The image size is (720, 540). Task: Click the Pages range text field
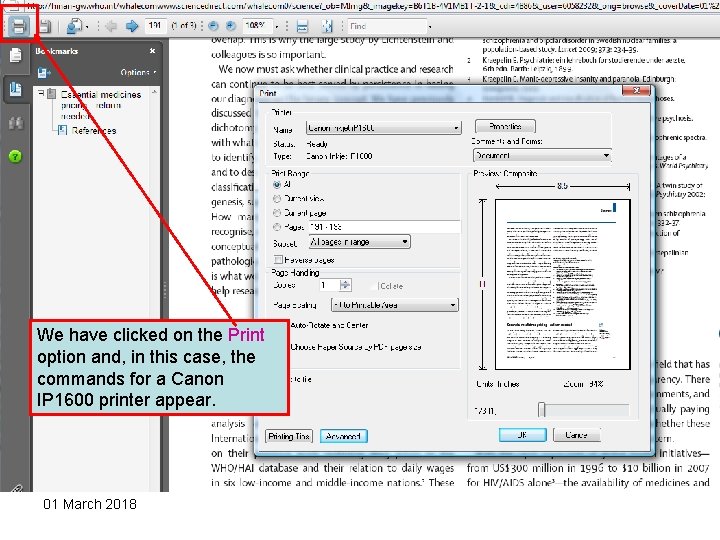[x=384, y=227]
